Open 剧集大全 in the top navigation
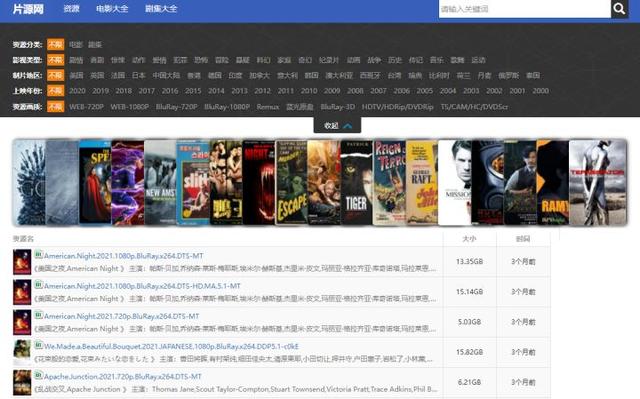This screenshot has width=640, height=399. [161, 9]
